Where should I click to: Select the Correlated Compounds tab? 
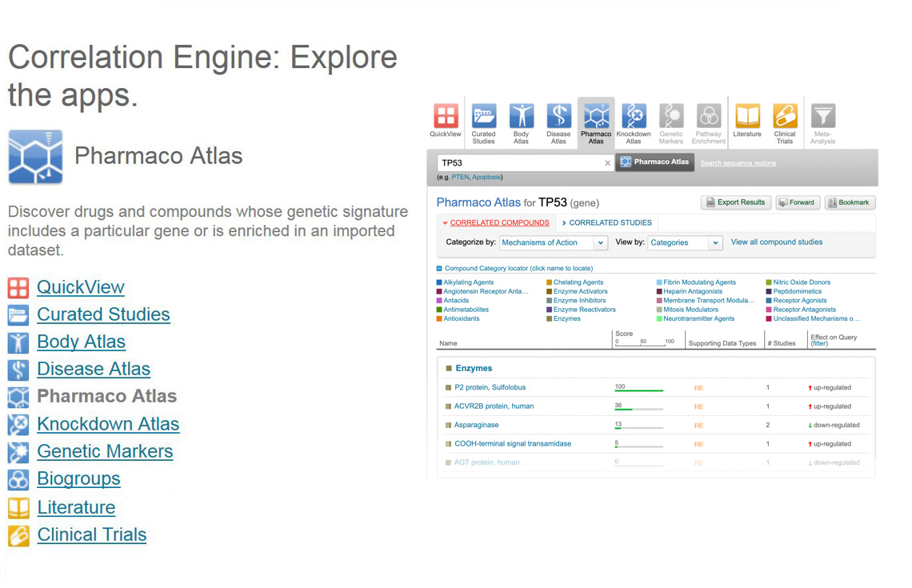point(499,223)
